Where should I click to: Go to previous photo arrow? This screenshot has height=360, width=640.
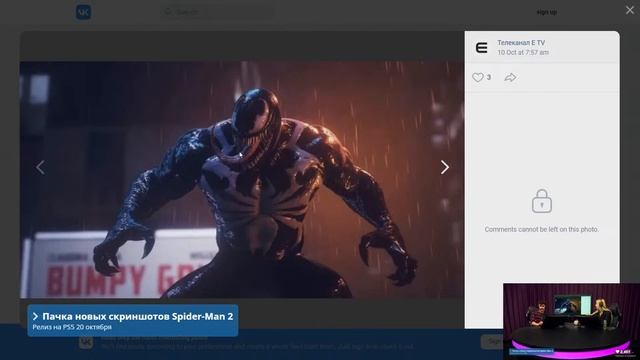point(40,167)
